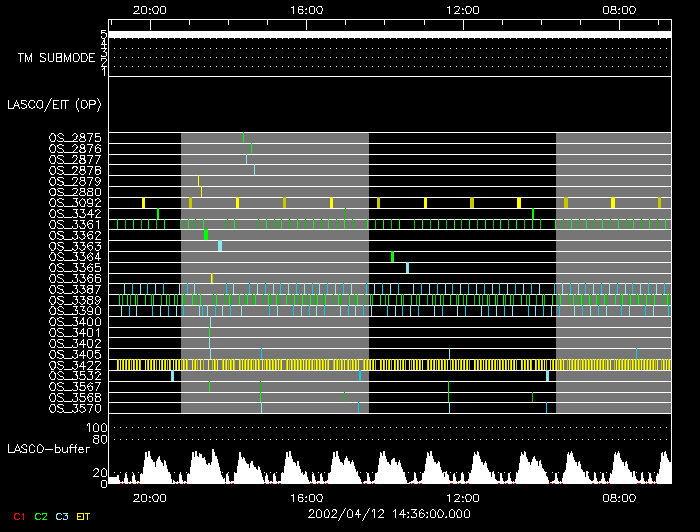Select the cyan marker in the OS_3363 row
The width and height of the screenshot is (700, 532).
220,246
